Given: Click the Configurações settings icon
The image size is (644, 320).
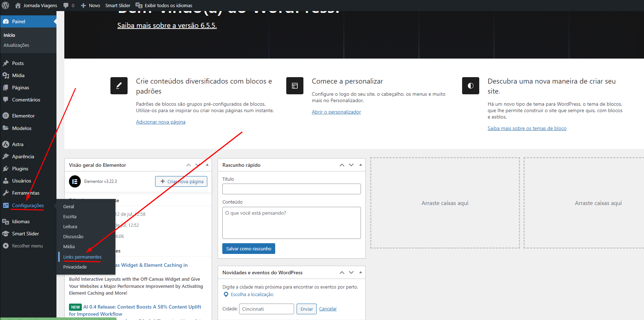Looking at the screenshot, I should point(6,205).
